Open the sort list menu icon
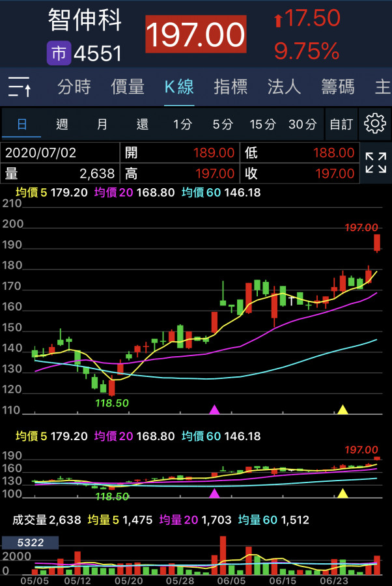The height and width of the screenshot is (586, 392). [x=19, y=87]
